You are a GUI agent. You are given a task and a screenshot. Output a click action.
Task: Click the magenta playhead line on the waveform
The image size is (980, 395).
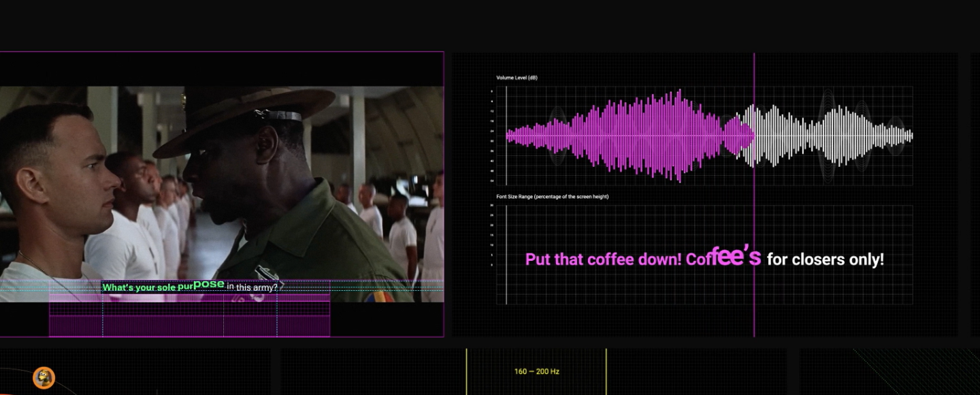(754, 194)
